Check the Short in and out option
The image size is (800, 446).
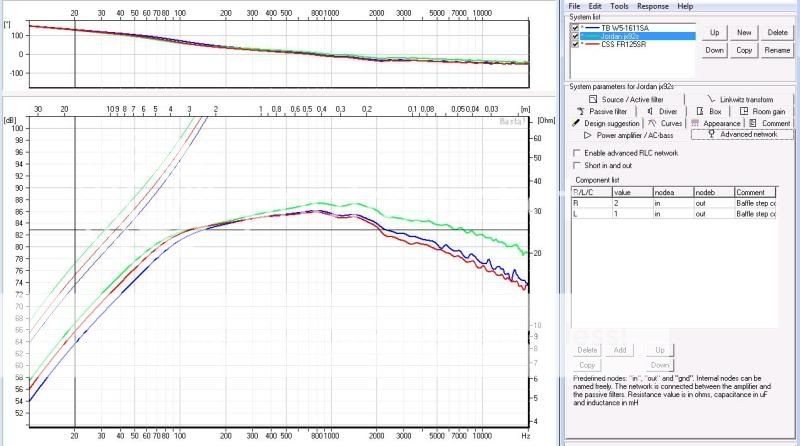tap(576, 165)
